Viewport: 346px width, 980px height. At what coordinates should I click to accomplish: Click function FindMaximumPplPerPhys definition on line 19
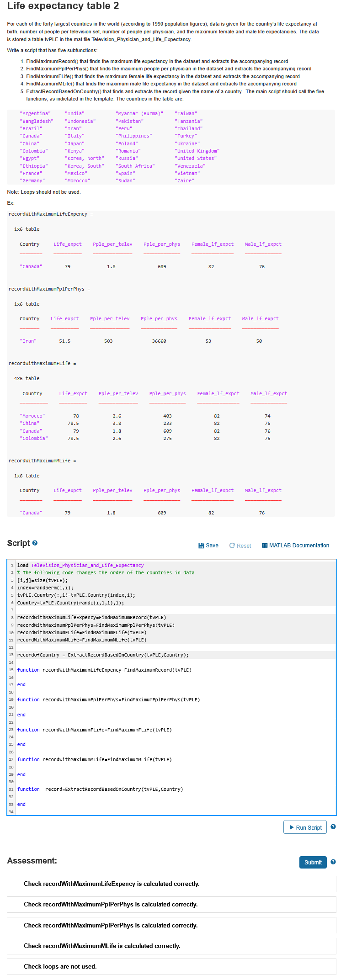point(108,699)
